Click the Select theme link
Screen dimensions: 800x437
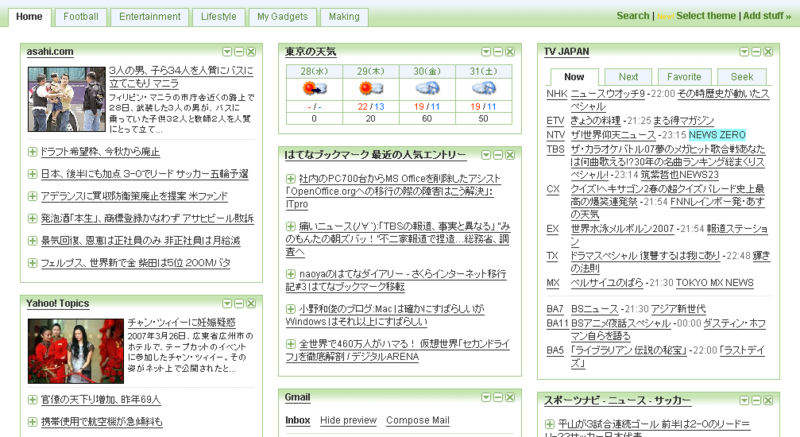706,16
